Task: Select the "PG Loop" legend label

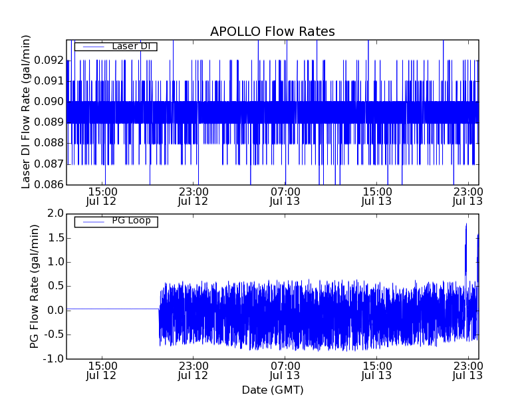Action: click(130, 221)
